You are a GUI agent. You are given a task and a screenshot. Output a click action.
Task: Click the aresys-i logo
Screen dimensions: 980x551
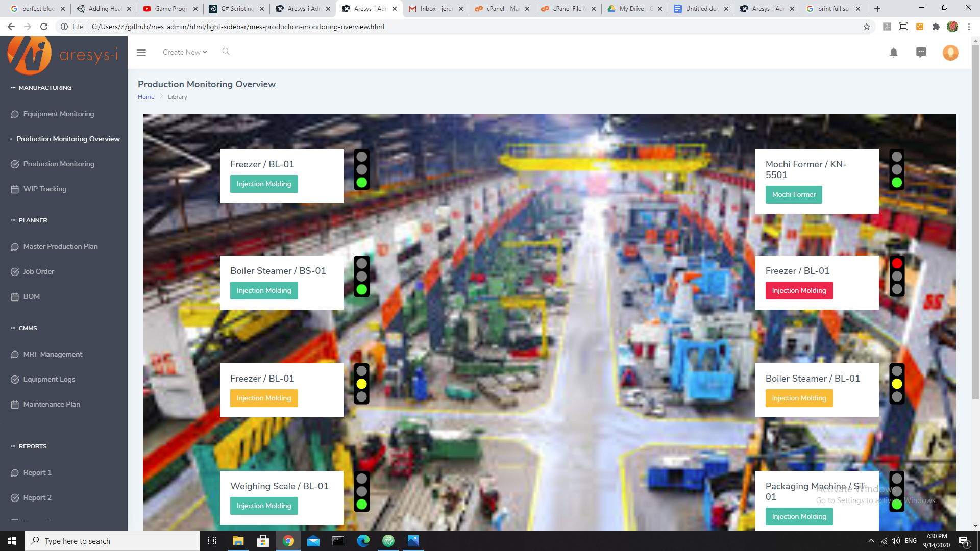pos(63,55)
